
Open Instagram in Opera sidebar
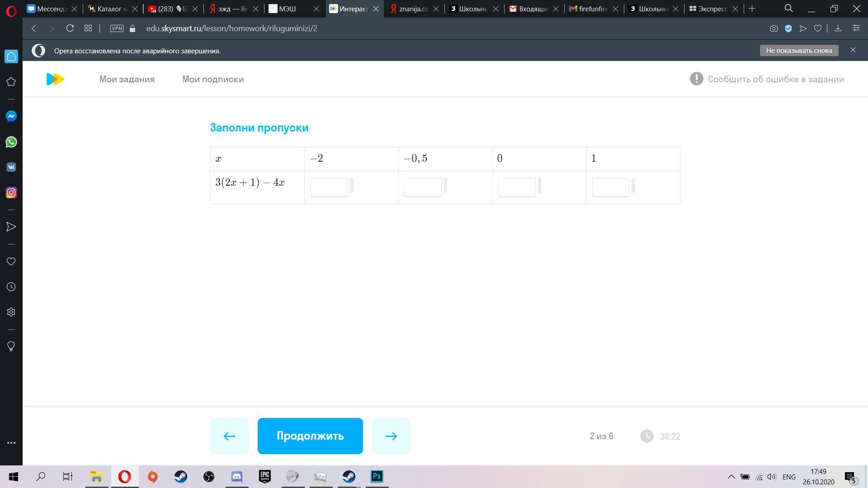11,192
